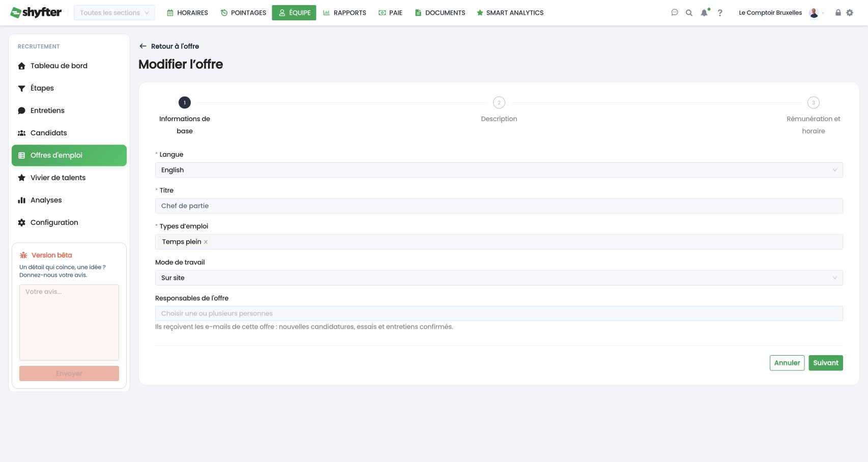Open Analyses in sidebar
This screenshot has height=462, width=868.
[69, 200]
